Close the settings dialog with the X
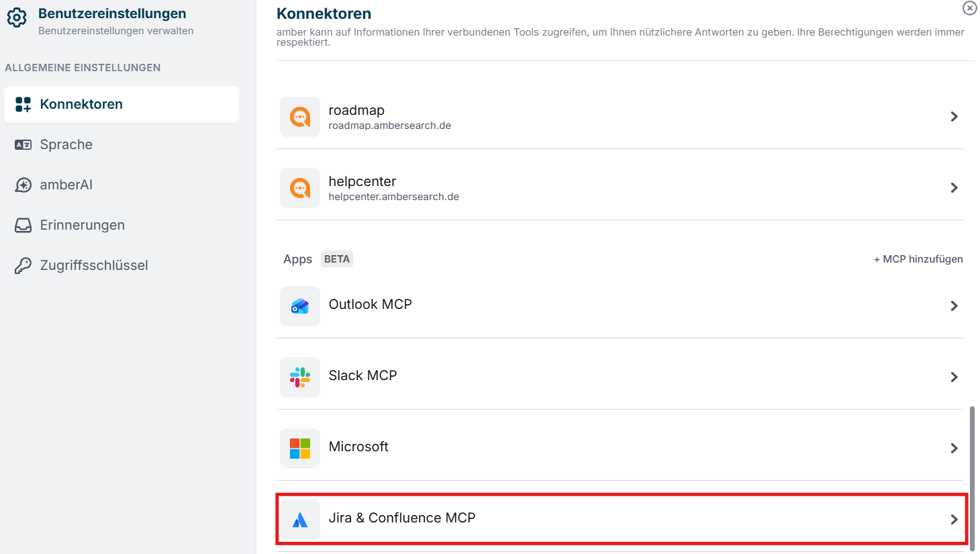Viewport: 980px width, 554px height. point(970,7)
